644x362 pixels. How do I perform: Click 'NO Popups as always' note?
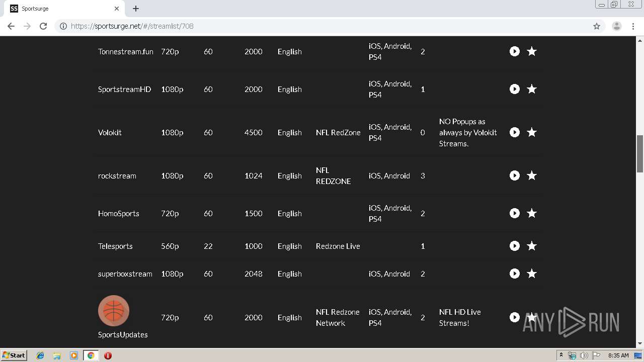468,132
